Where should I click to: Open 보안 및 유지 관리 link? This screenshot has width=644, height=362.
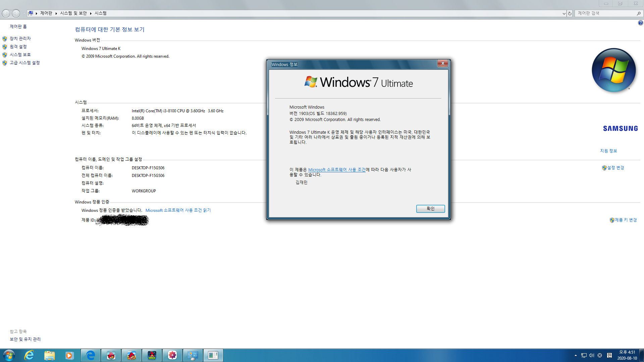click(25, 339)
